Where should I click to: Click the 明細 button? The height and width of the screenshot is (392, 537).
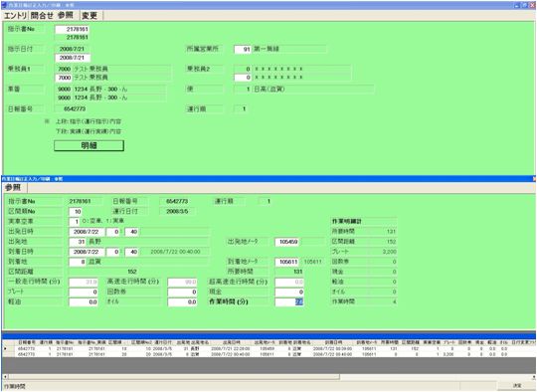[89, 145]
